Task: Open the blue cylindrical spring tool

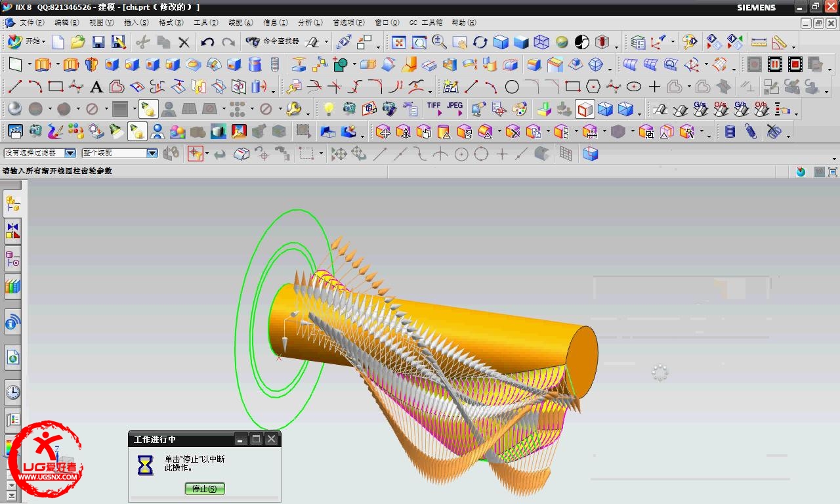Action: pyautogui.click(x=730, y=131)
